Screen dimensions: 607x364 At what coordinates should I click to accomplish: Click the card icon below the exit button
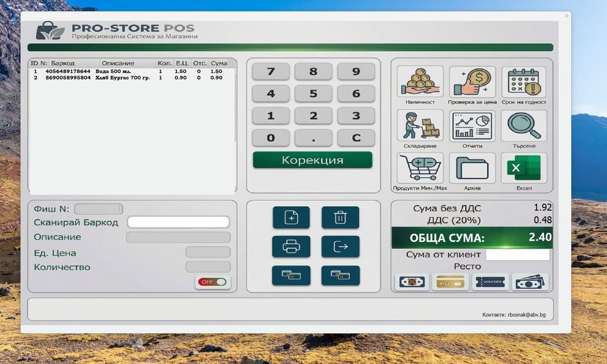[x=341, y=275]
